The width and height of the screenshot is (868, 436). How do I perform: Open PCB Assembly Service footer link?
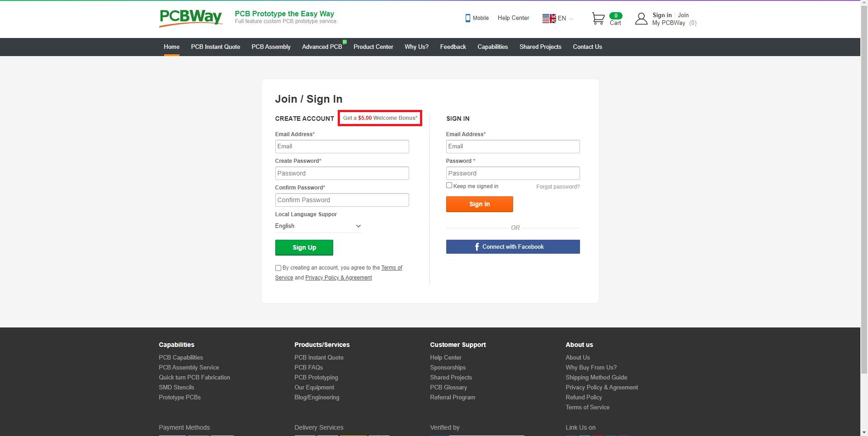tap(189, 368)
